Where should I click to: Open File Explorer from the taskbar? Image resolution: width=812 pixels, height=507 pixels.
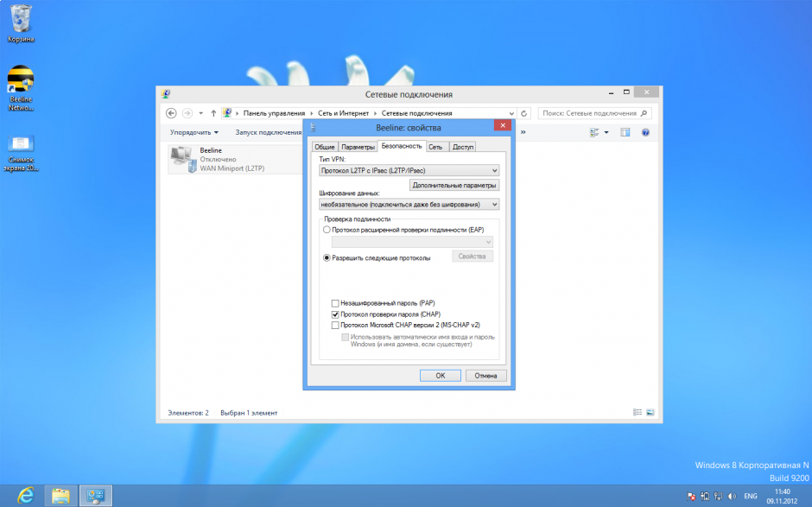(60, 496)
